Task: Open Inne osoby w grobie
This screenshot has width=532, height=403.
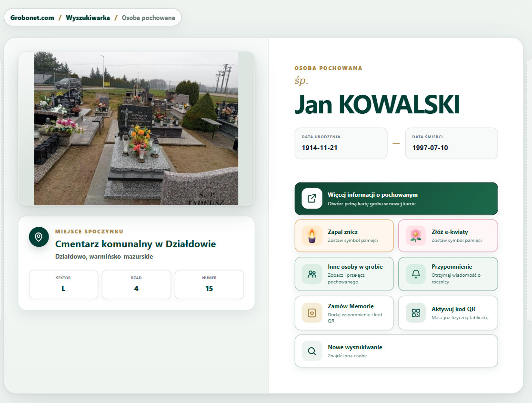Action: pyautogui.click(x=344, y=274)
